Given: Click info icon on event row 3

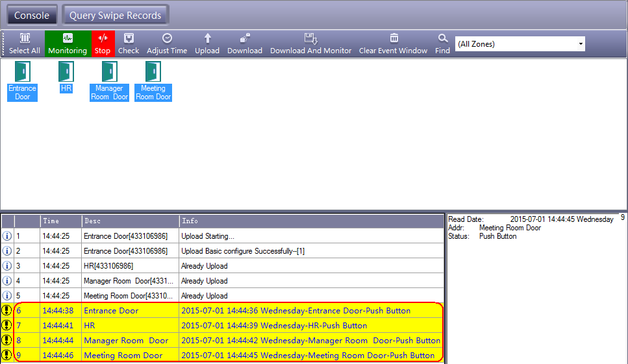Looking at the screenshot, I should [x=6, y=265].
